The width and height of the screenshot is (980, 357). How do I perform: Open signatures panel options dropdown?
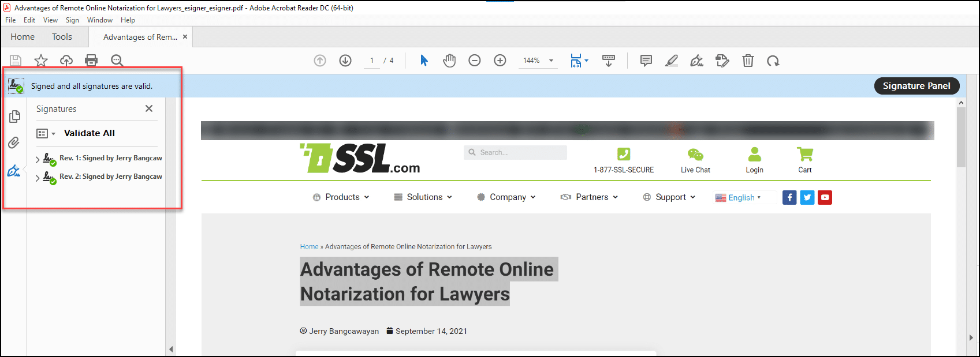[46, 133]
